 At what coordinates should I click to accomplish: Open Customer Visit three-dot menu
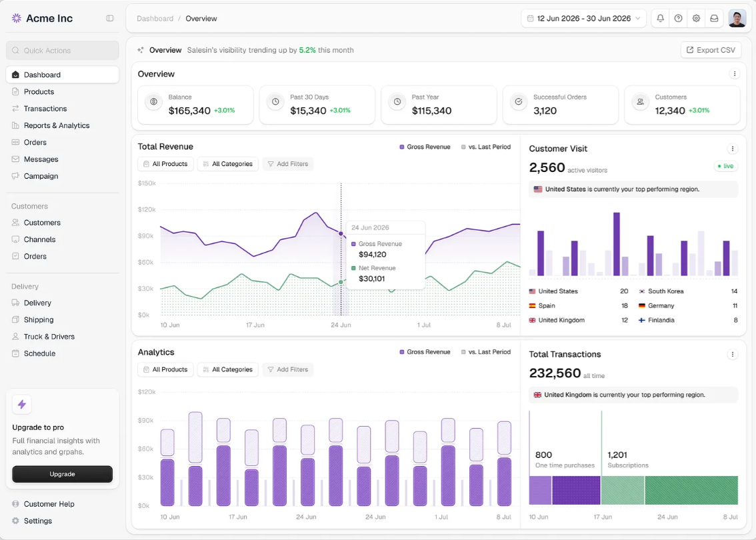click(733, 149)
